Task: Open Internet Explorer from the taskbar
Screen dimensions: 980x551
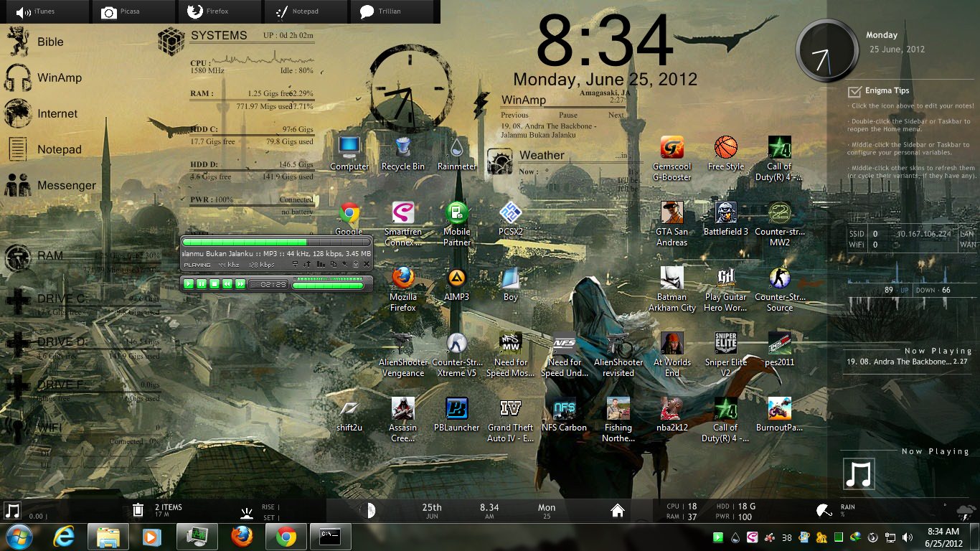Action: coord(63,536)
